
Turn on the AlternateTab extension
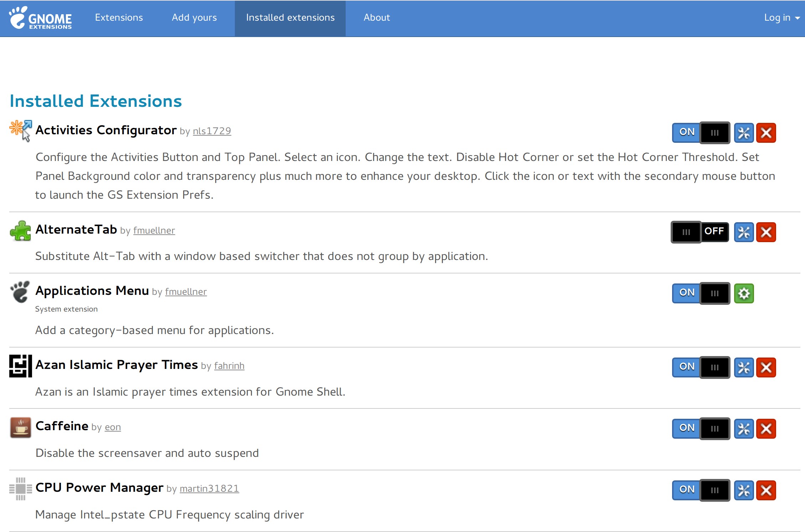(x=700, y=232)
